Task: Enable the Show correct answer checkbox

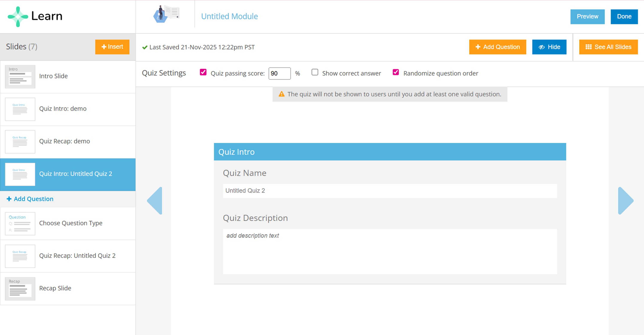Action: pos(315,73)
